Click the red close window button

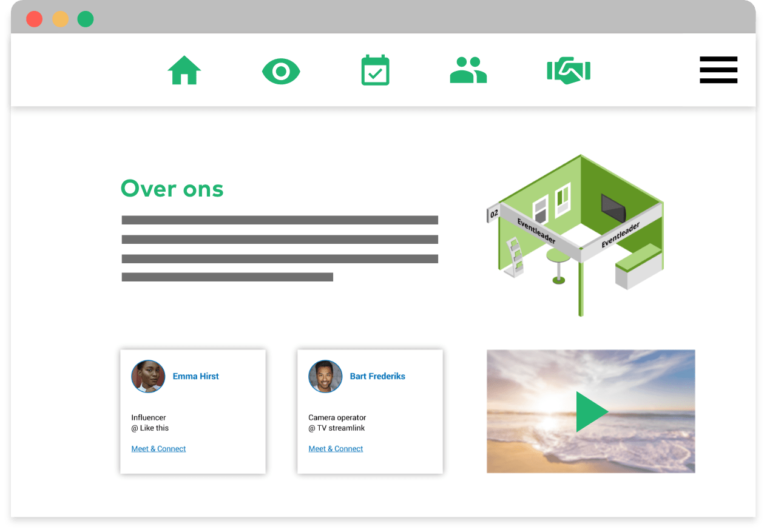coord(35,19)
